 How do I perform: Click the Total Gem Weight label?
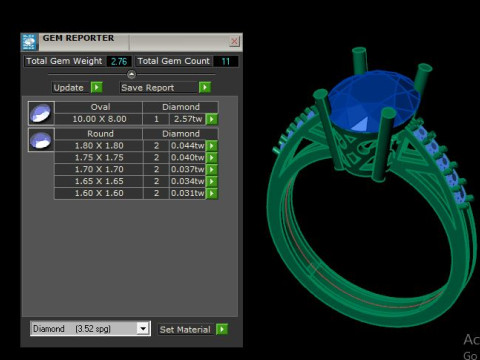tap(64, 61)
